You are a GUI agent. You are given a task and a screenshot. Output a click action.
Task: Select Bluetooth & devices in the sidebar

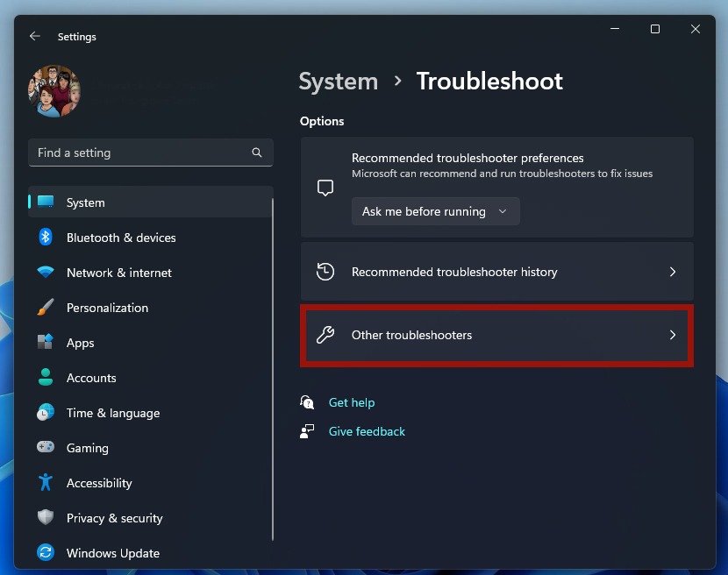120,238
